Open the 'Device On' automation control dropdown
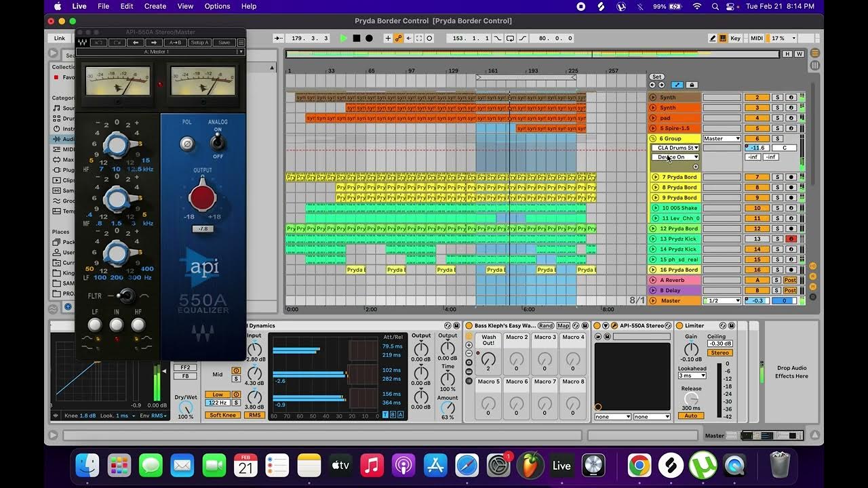 (675, 157)
